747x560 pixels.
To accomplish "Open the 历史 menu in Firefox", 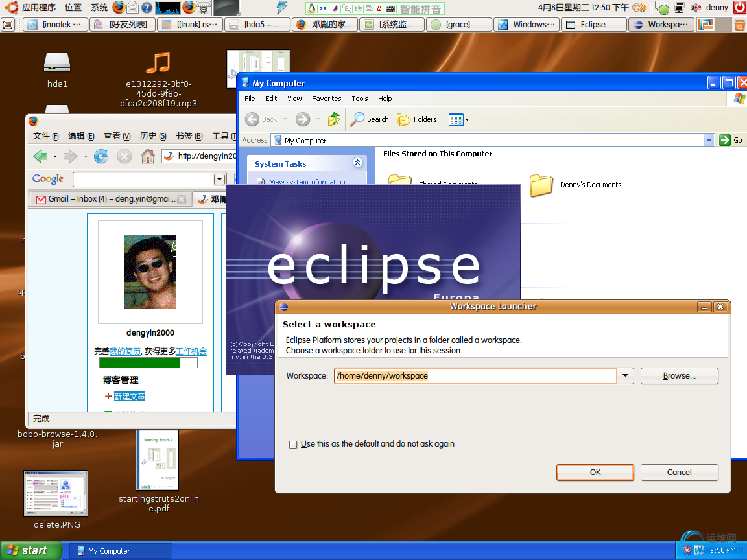I will point(153,136).
